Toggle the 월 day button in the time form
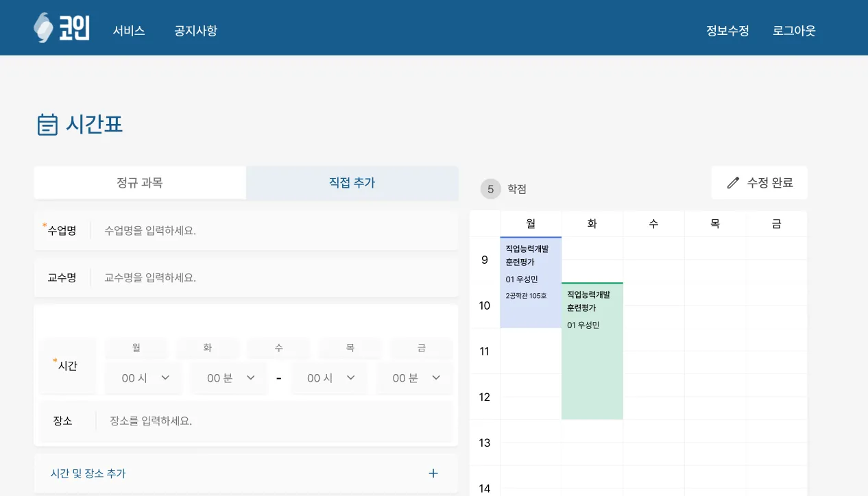Screen dimensions: 868x496 [x=136, y=348]
